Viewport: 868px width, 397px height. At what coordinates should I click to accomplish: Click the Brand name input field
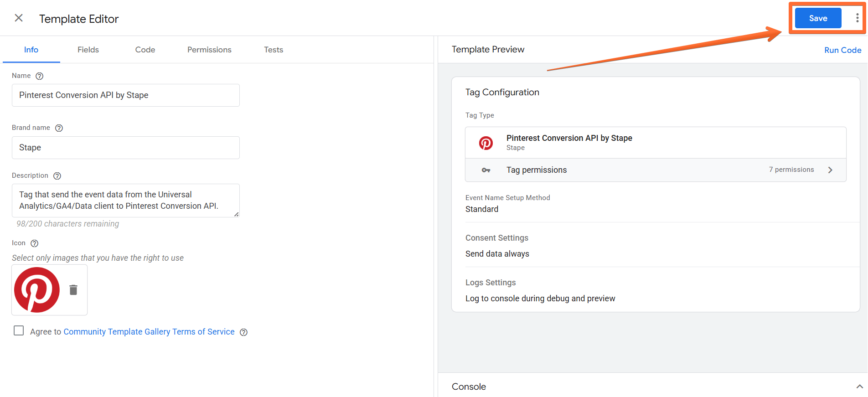pyautogui.click(x=126, y=148)
